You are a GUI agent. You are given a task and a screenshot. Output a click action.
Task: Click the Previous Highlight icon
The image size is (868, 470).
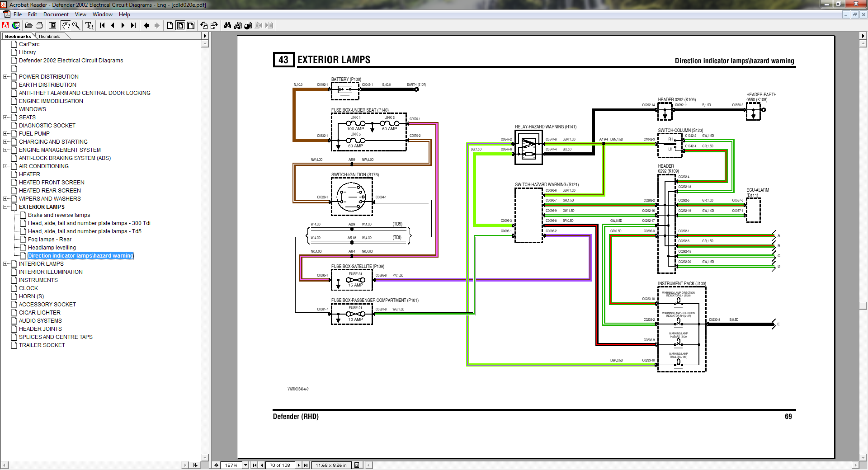[259, 25]
